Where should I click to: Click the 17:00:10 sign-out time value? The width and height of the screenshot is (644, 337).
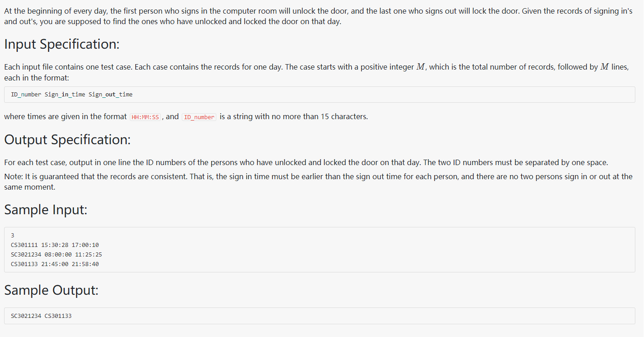(85, 245)
